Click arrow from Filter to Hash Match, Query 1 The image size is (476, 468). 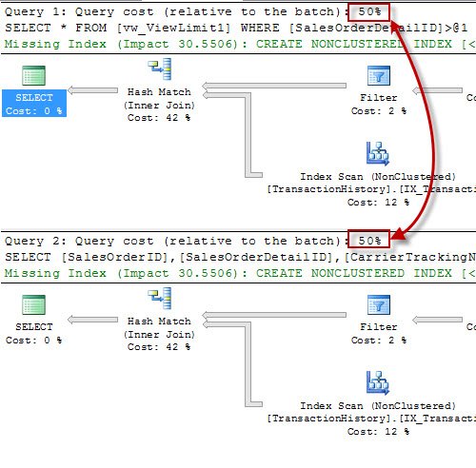[274, 86]
